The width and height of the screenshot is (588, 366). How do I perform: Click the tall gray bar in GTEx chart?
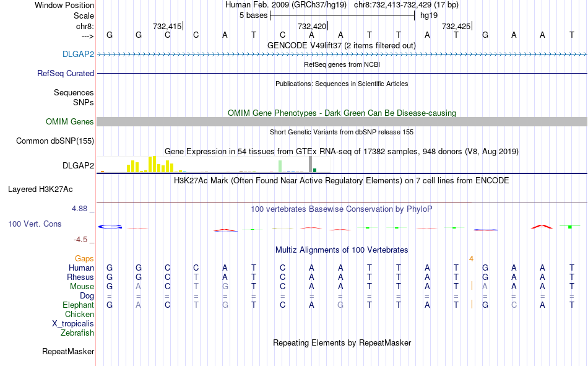click(310, 164)
